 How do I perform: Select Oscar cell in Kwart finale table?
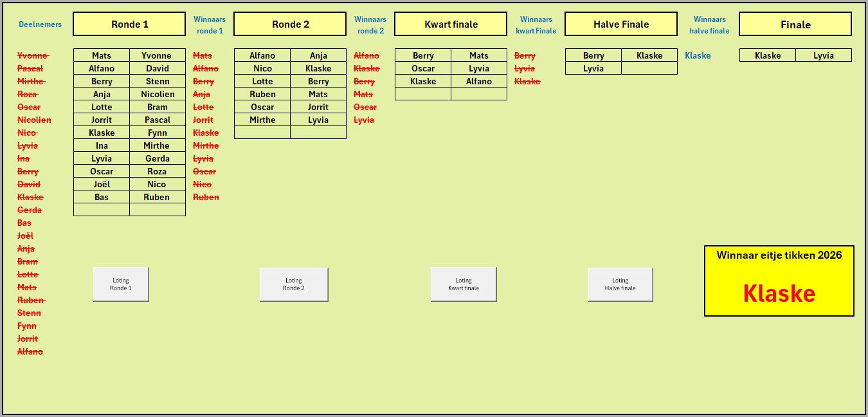point(422,68)
